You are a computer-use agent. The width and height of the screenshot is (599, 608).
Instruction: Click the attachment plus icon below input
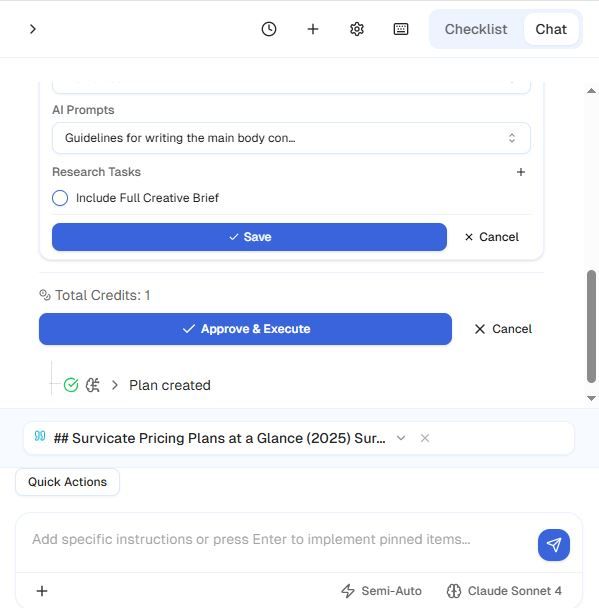point(42,591)
